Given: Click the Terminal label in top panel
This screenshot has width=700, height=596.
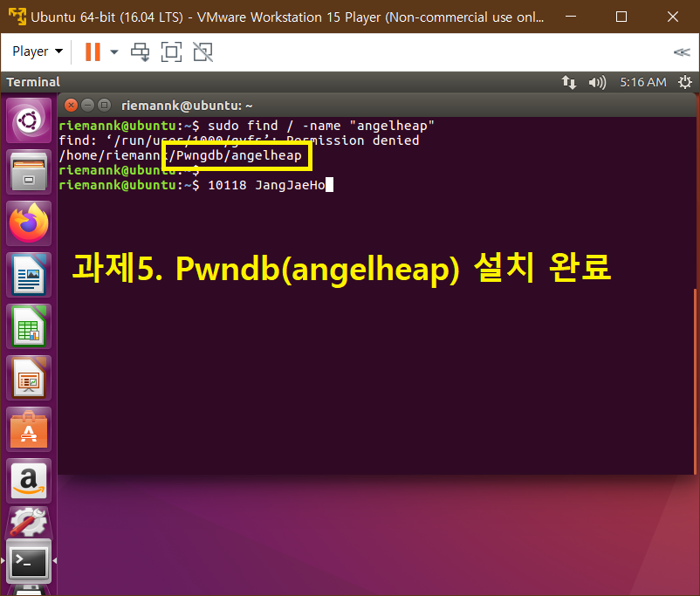Looking at the screenshot, I should (33, 82).
